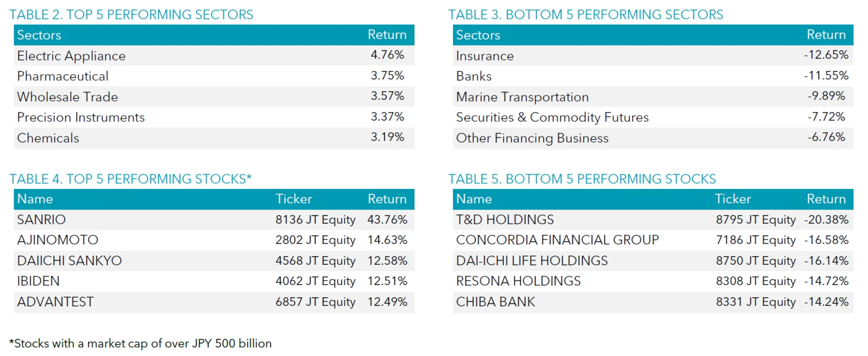Click the Pharmaceutical sector name
This screenshot has height=356, width=868.
(x=63, y=76)
